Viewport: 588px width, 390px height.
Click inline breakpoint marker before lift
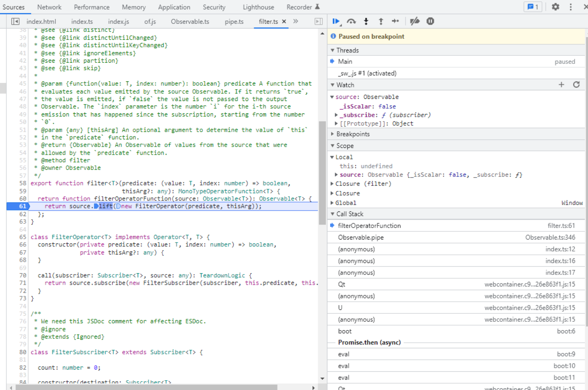point(96,206)
